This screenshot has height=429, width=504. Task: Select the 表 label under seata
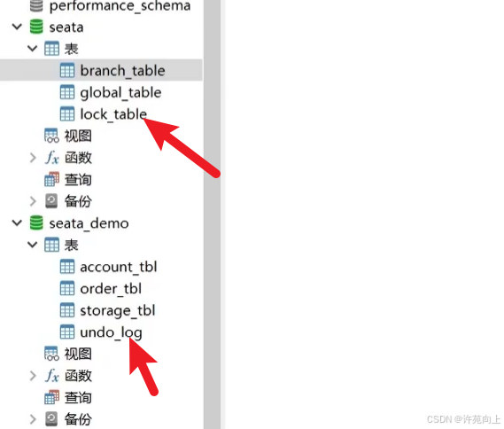click(71, 49)
